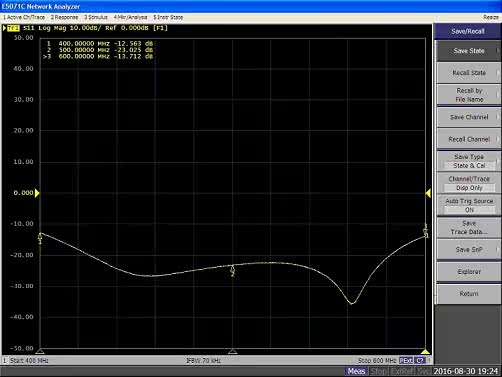The width and height of the screenshot is (502, 377).
Task: Open the Response menu
Action: coord(64,17)
